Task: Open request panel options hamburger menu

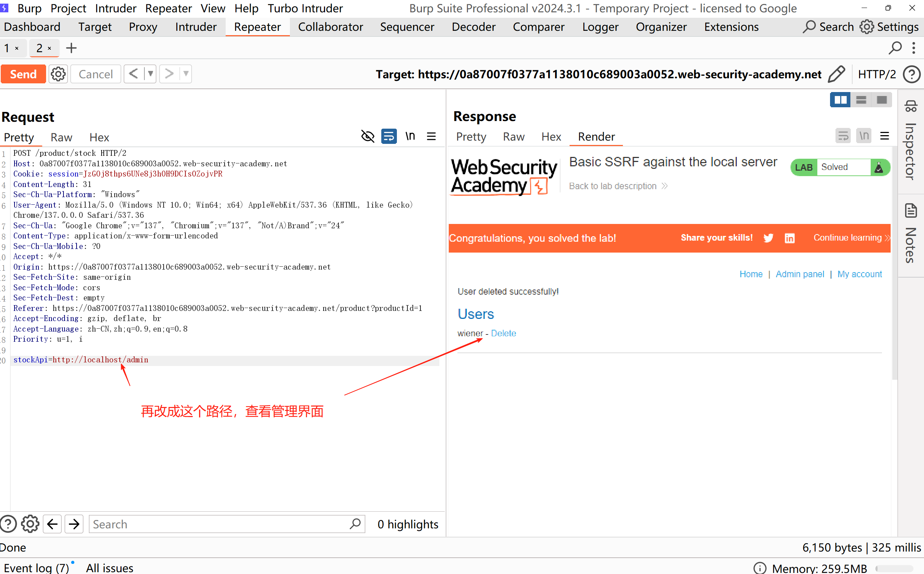Action: click(431, 136)
